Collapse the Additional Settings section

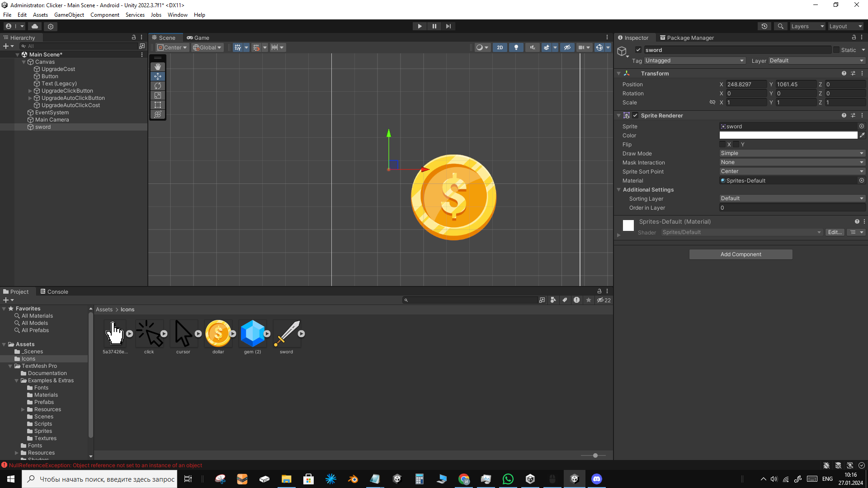[618, 190]
